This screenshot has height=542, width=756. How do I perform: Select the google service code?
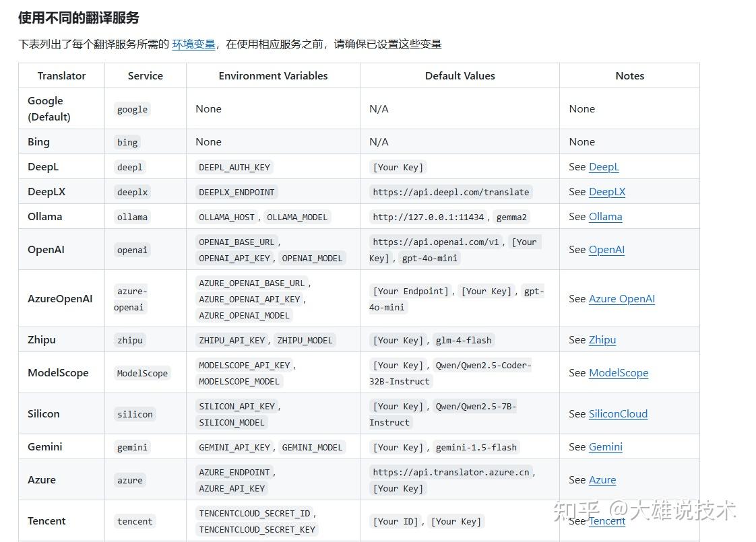pos(132,109)
